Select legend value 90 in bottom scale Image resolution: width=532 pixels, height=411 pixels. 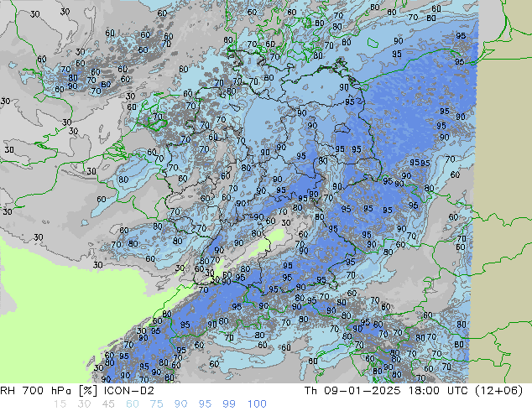pyautogui.click(x=180, y=404)
